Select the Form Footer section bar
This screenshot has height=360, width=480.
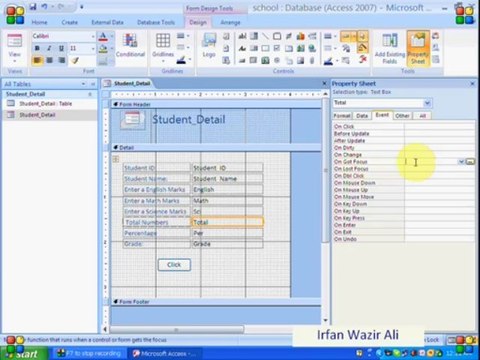point(216,302)
